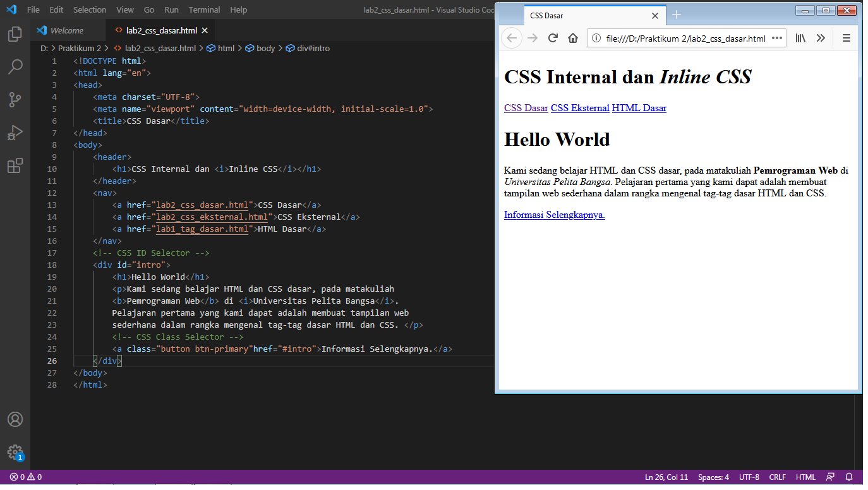Open the Firefox Library icon

800,38
